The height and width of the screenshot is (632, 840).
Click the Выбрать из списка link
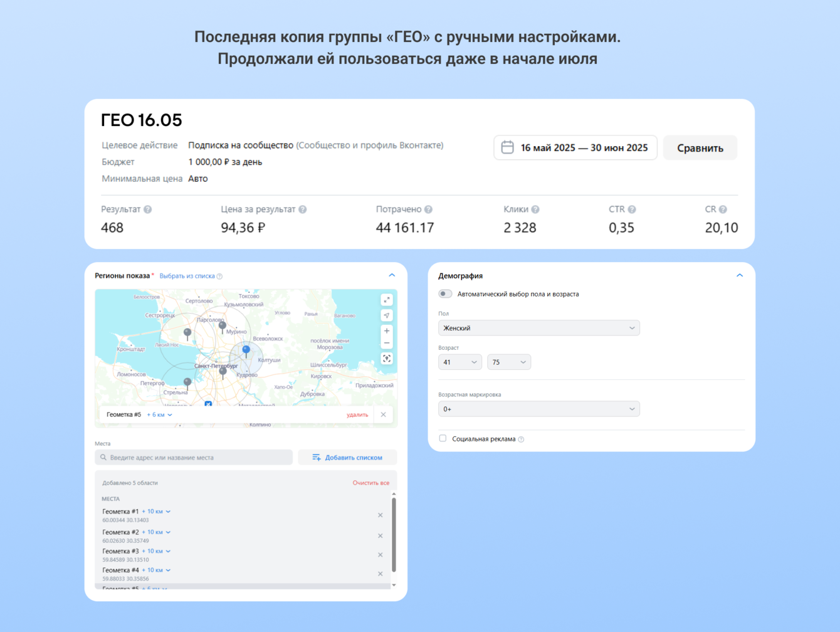tap(187, 276)
